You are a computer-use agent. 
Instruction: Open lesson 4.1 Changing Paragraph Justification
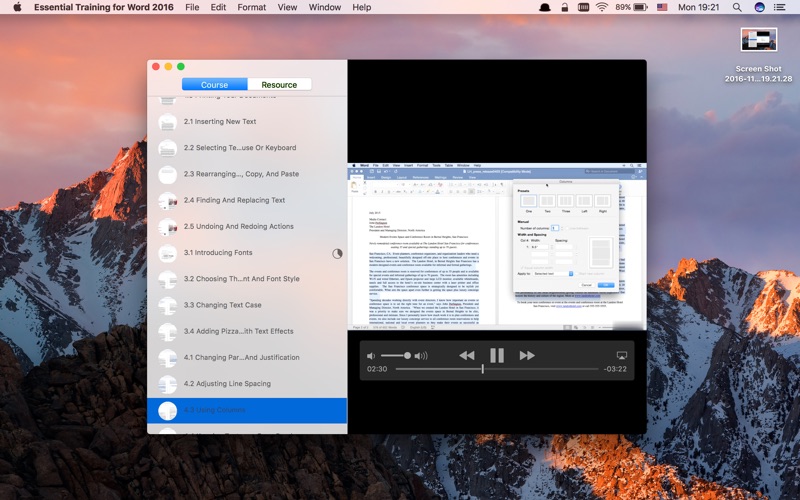click(247, 358)
